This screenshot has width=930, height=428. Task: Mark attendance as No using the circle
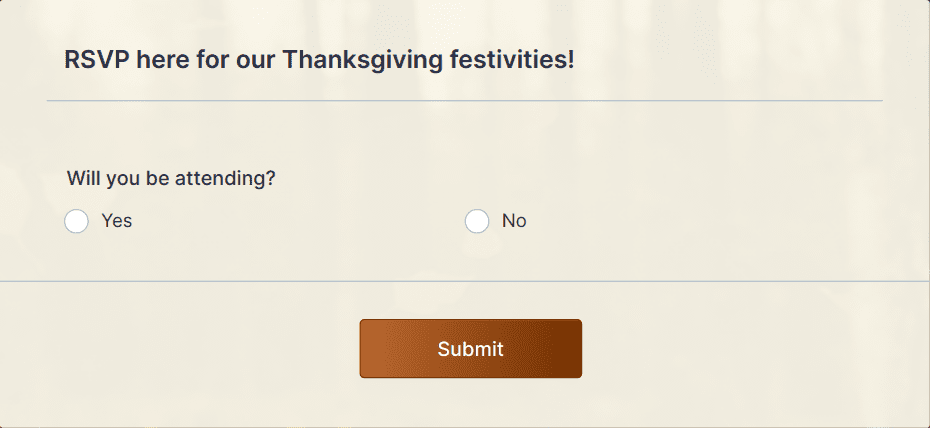click(x=477, y=221)
